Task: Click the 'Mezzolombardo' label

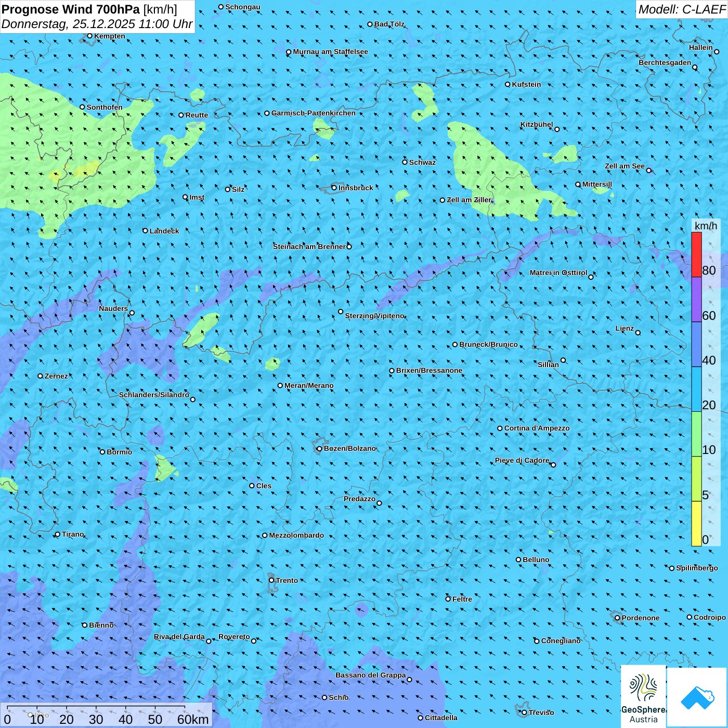Action: [x=296, y=535]
